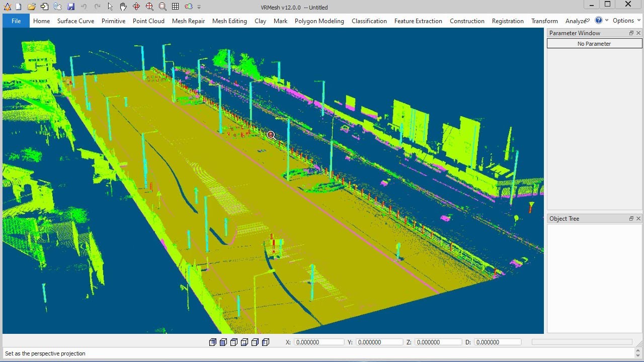
Task: Click the blue Help question mark icon
Action: point(599,20)
